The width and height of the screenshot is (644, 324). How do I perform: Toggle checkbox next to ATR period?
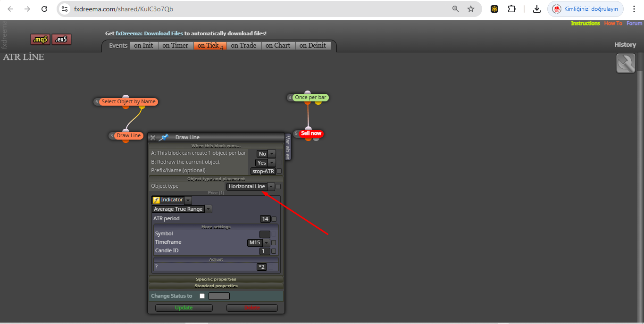274,219
